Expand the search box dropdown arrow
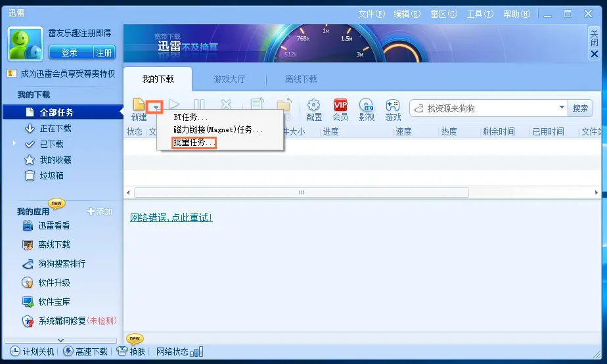 coord(562,107)
